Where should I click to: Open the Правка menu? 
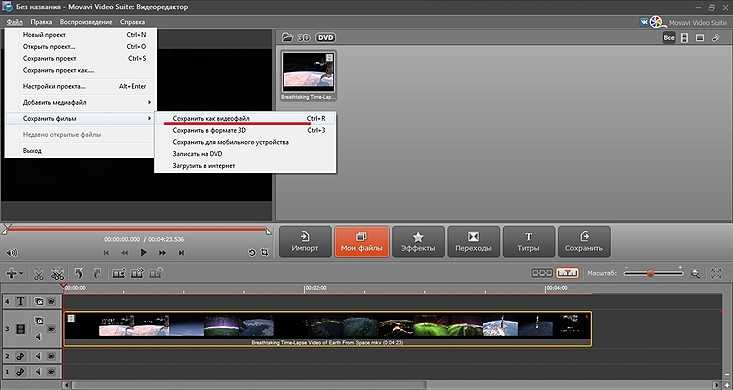coord(41,22)
